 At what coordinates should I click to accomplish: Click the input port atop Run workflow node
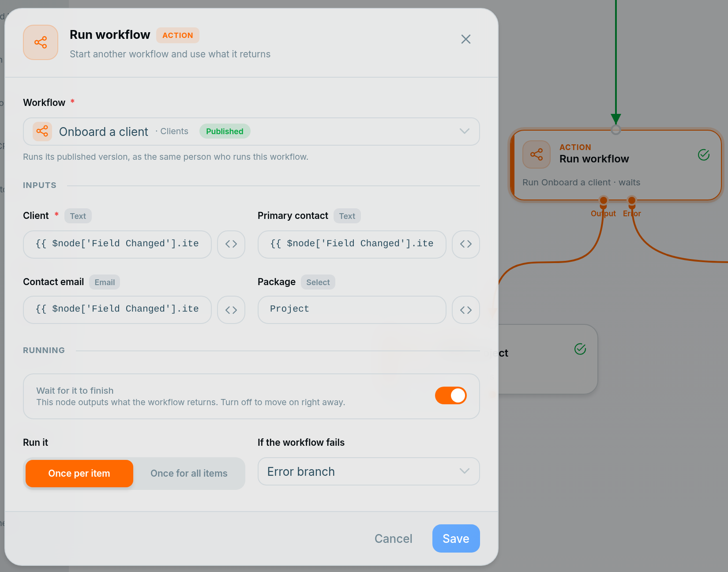[x=616, y=130]
